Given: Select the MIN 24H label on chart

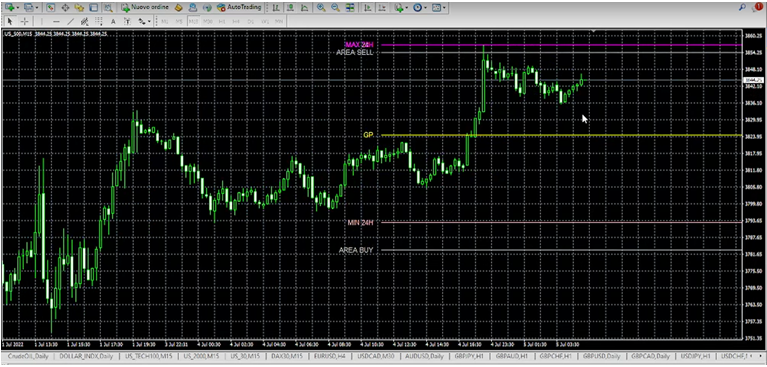Looking at the screenshot, I should coord(361,222).
